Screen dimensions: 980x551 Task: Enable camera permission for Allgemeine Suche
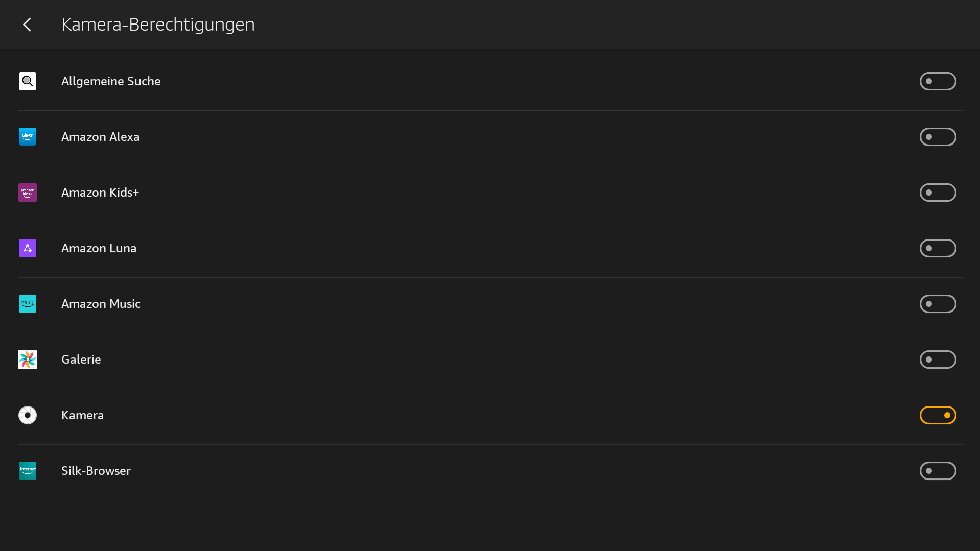(x=938, y=81)
